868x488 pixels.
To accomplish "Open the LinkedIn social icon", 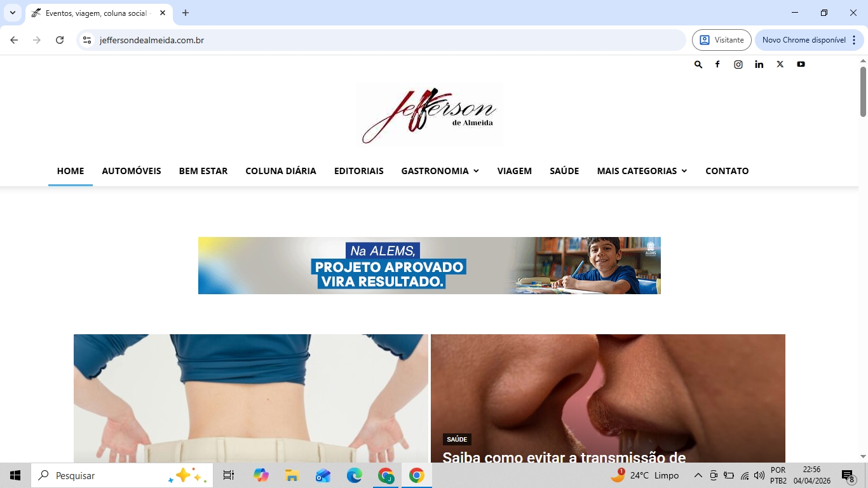I will pyautogui.click(x=759, y=64).
